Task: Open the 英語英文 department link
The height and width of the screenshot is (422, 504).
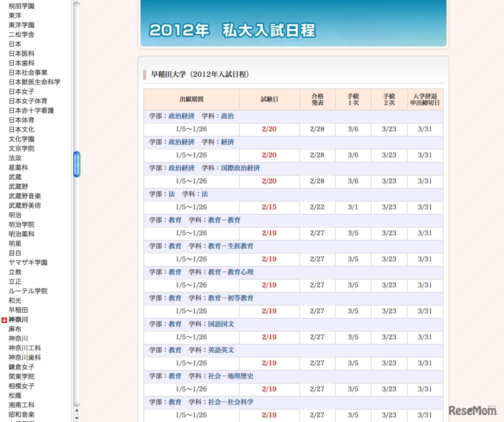Action: (221, 350)
